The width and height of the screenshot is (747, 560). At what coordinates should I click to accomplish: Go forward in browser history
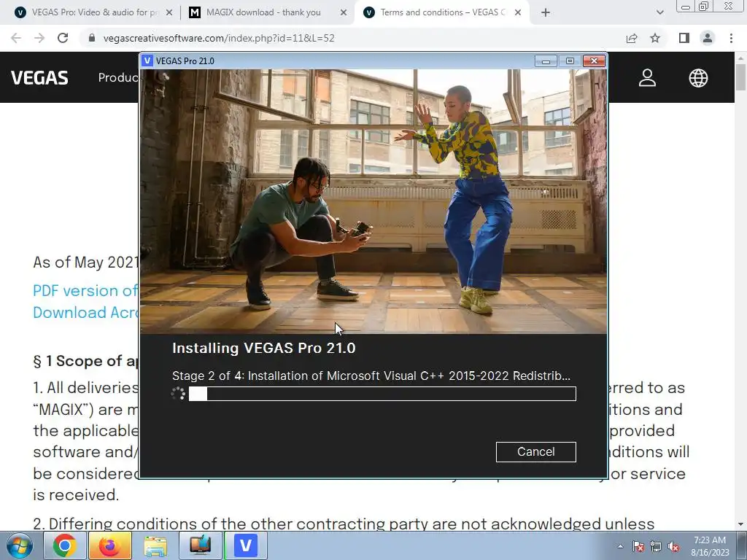pos(39,38)
